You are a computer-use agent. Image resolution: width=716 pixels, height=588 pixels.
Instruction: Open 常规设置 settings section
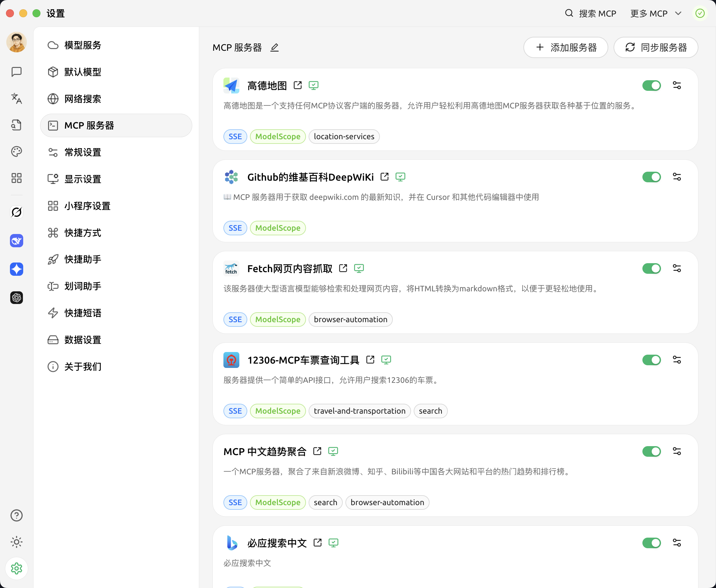[116, 152]
